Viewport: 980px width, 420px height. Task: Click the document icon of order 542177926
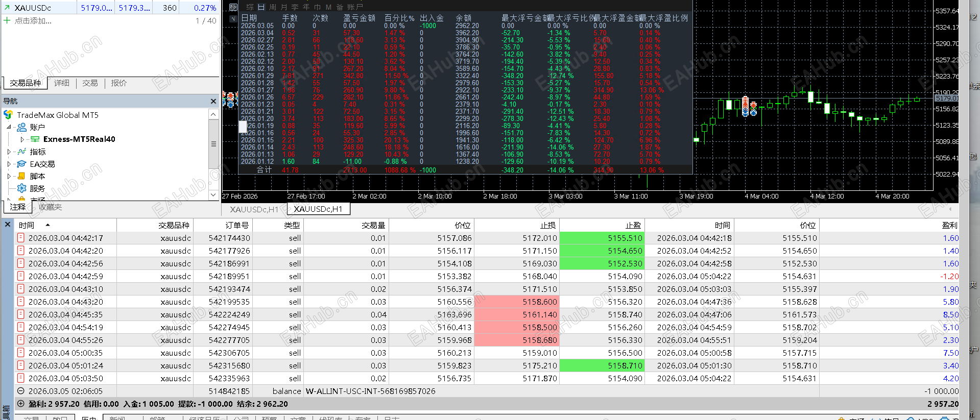(21, 251)
